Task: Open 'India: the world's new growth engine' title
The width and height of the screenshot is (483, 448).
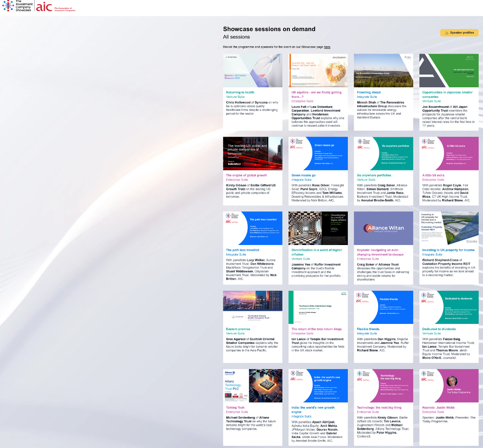Action: click(313, 410)
